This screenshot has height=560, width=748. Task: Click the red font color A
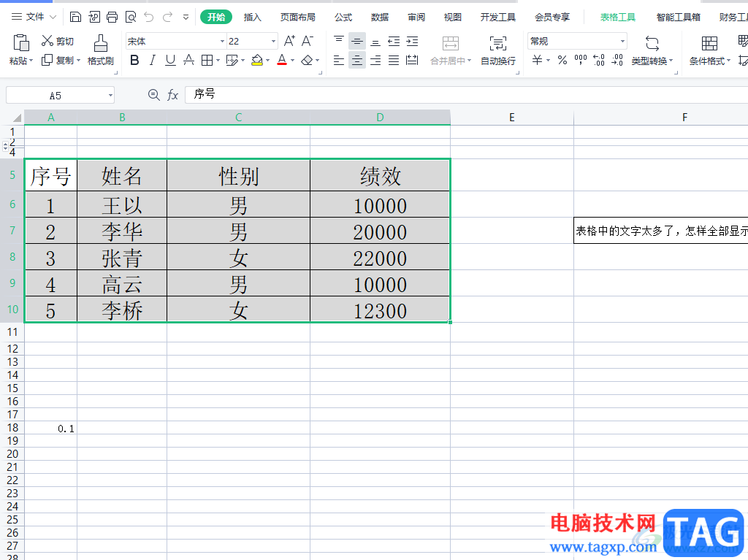click(x=282, y=60)
